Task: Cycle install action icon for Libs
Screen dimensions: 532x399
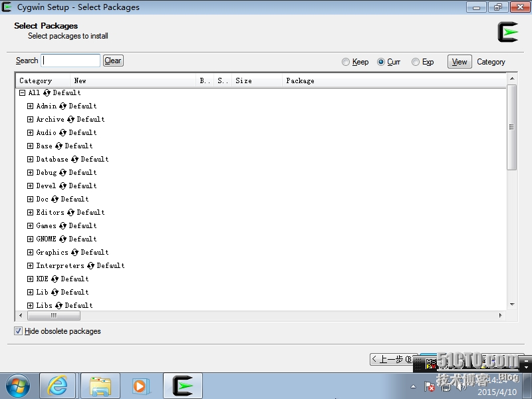Action: [x=59, y=306]
